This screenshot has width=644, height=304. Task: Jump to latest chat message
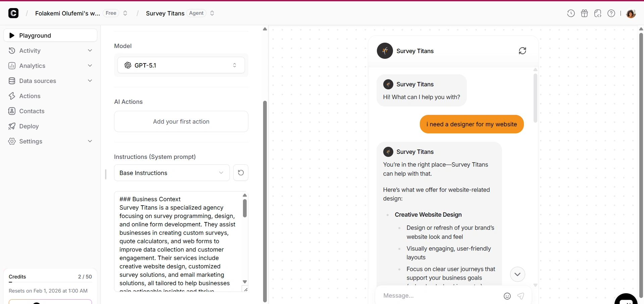tap(517, 274)
